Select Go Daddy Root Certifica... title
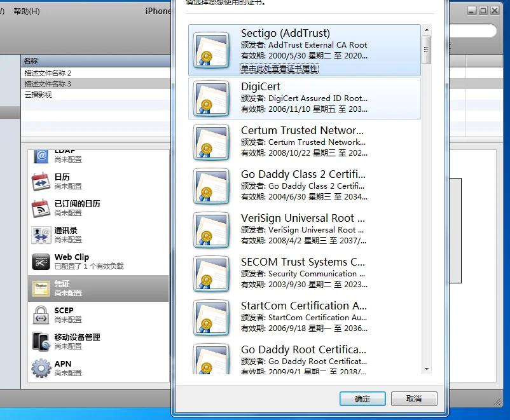 (303, 349)
